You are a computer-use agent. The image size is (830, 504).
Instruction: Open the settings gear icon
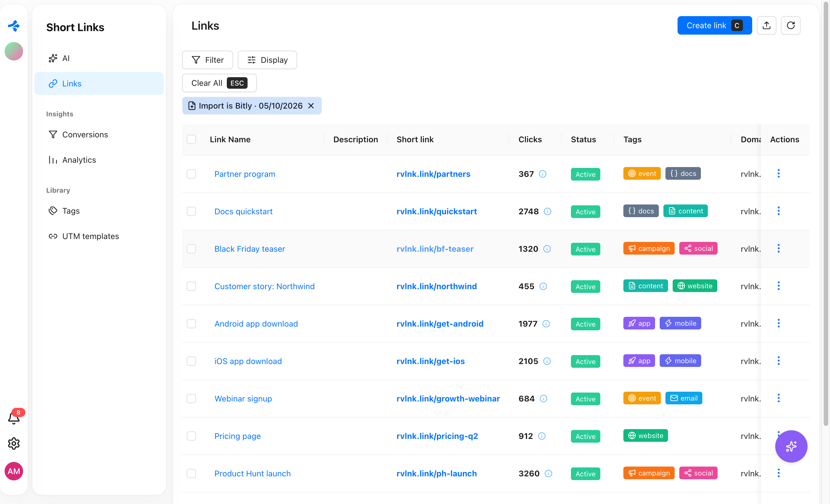tap(14, 444)
